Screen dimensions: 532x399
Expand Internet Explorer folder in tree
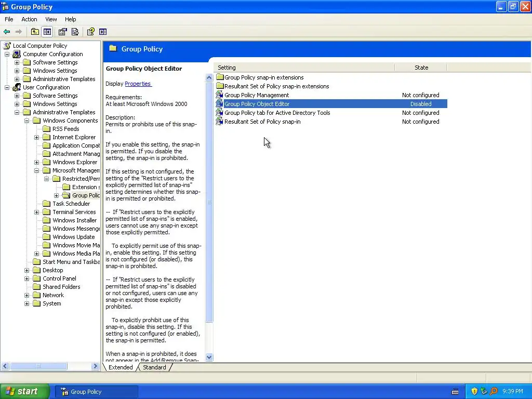click(x=37, y=137)
